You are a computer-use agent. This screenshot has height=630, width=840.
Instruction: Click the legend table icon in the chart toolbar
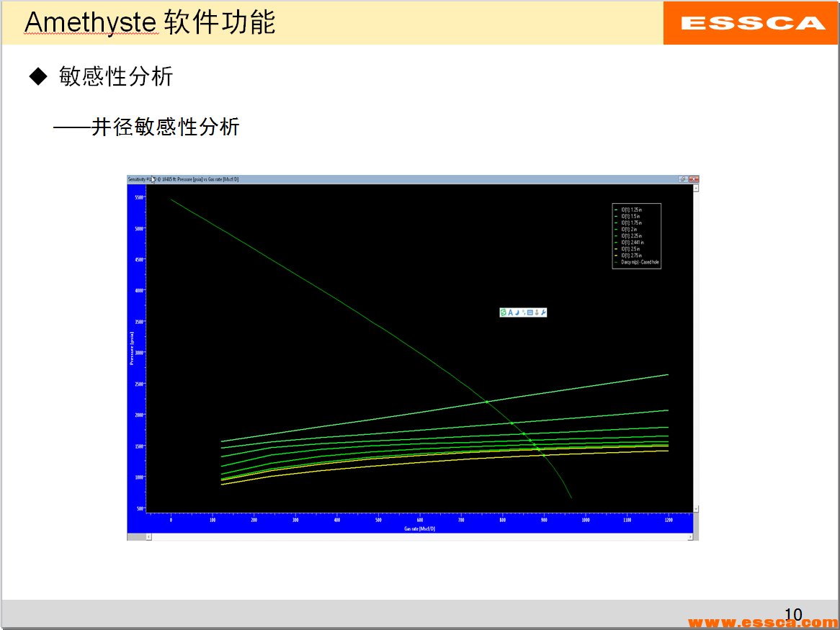[531, 312]
